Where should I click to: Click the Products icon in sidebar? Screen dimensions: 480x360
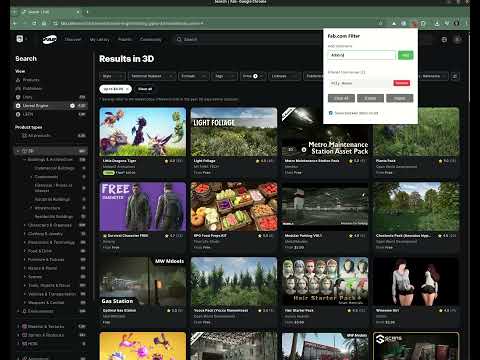pyautogui.click(x=18, y=80)
